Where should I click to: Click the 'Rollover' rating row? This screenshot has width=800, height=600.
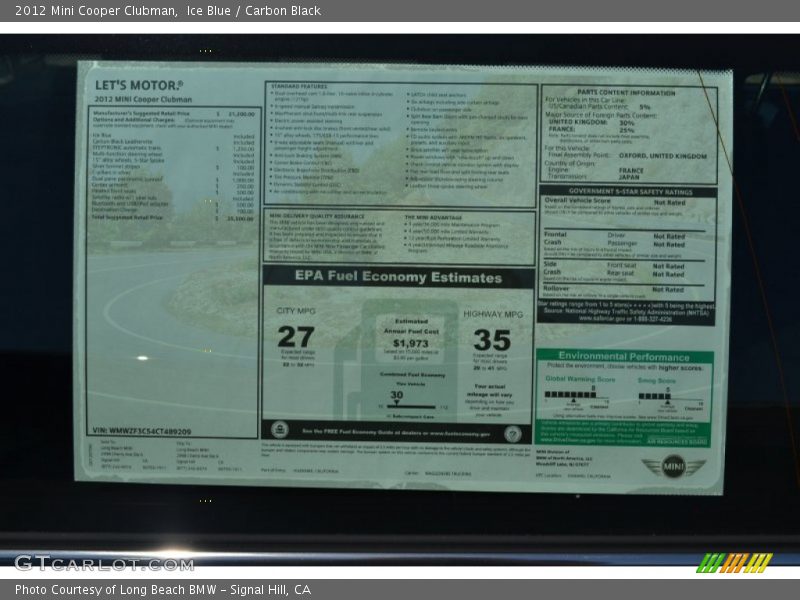(613, 289)
